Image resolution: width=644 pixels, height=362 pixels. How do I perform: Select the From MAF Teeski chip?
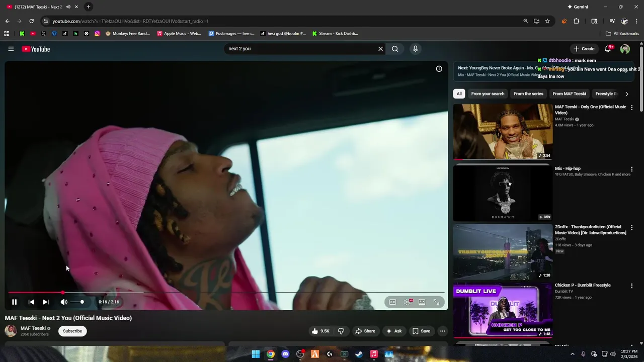click(x=569, y=94)
